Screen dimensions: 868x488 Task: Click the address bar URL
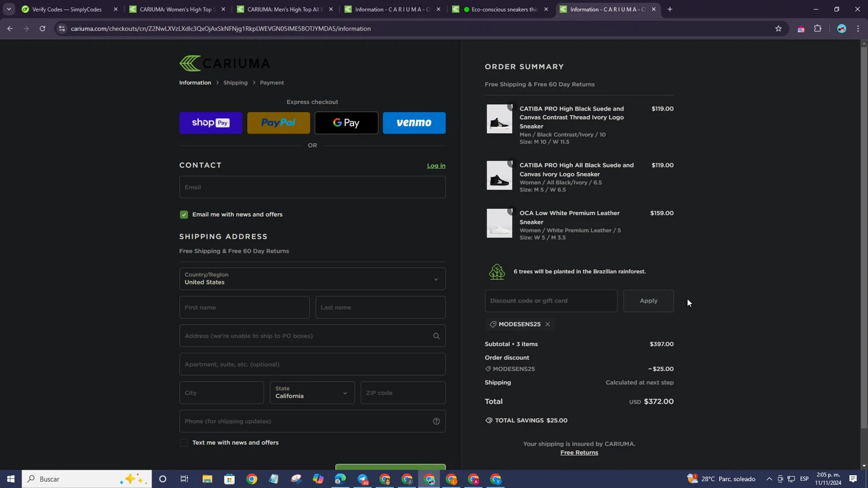(220, 28)
